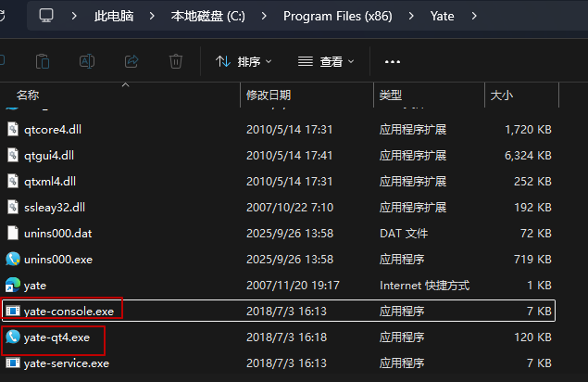
Task: Go to Program Files (x86) breadcrumb
Action: pos(337,16)
